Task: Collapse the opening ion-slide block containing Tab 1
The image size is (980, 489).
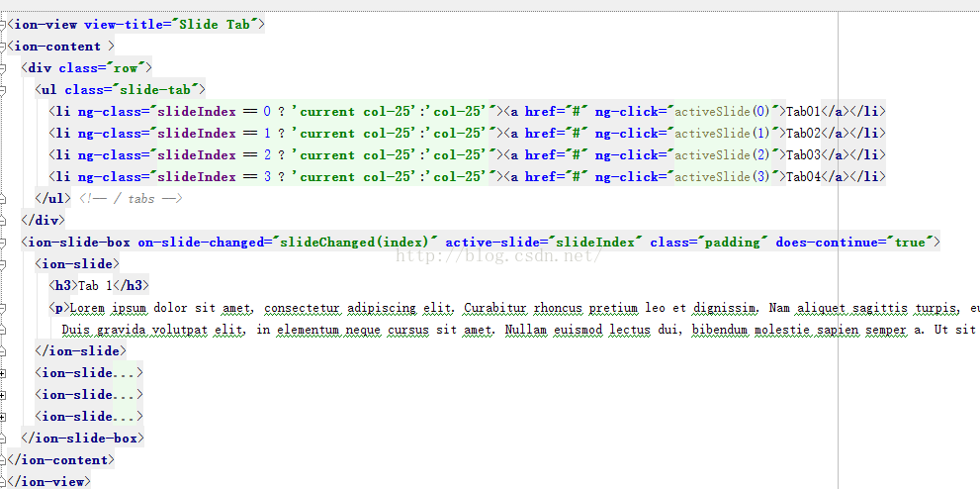Action: click(x=3, y=264)
